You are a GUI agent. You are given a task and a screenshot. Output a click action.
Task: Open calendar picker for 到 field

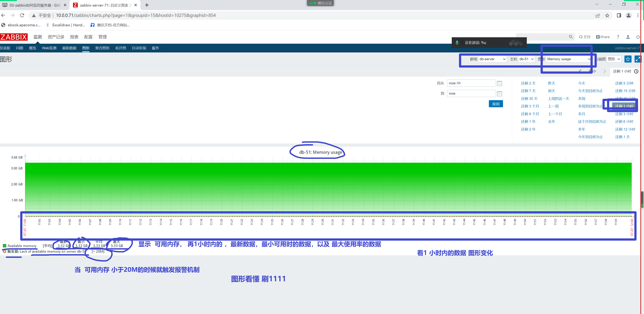click(499, 94)
